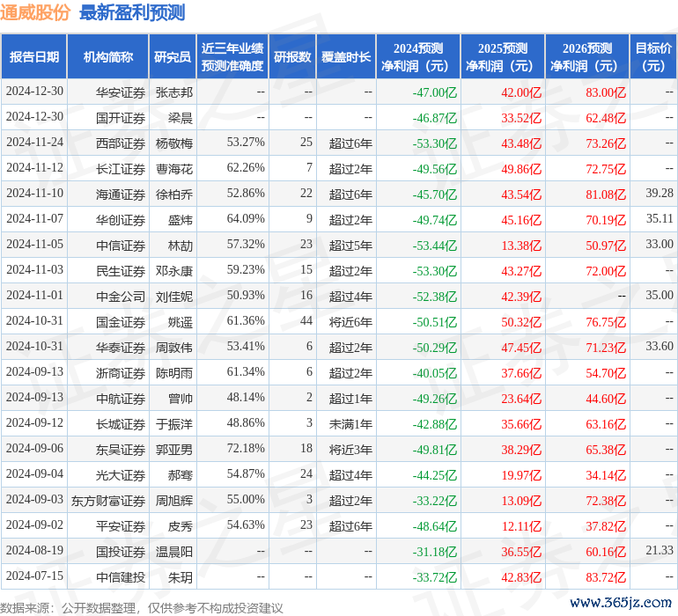
Task: Select the 研究员 column header
Action: coord(173,56)
